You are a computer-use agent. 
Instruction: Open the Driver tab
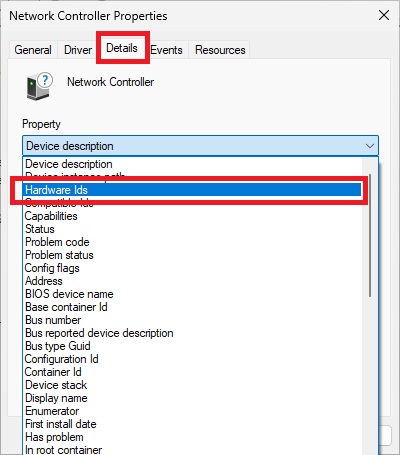click(78, 50)
